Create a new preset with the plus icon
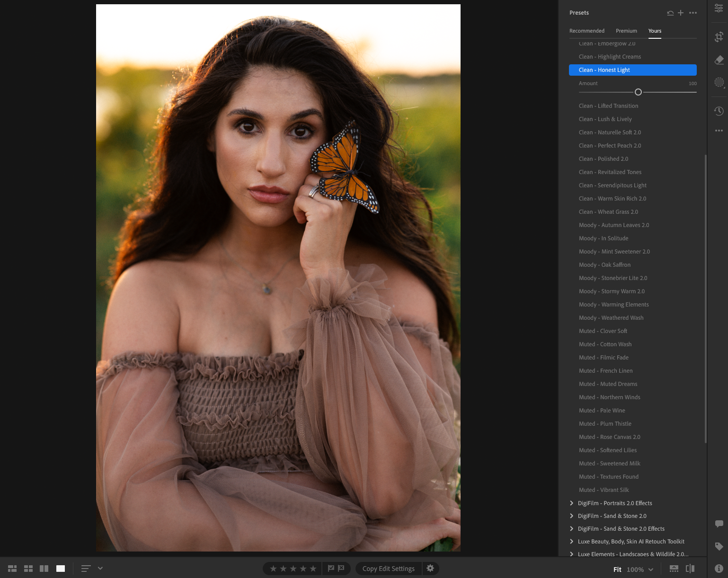Viewport: 728px width, 578px height. point(681,13)
